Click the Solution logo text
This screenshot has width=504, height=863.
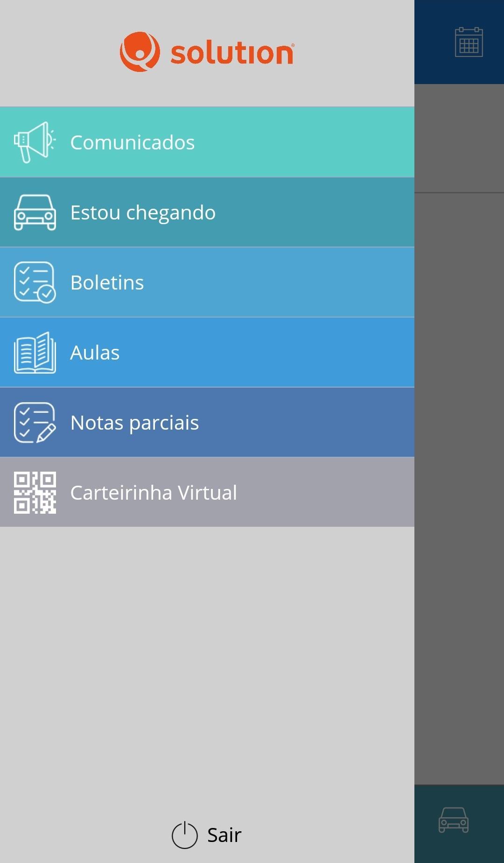tap(232, 53)
